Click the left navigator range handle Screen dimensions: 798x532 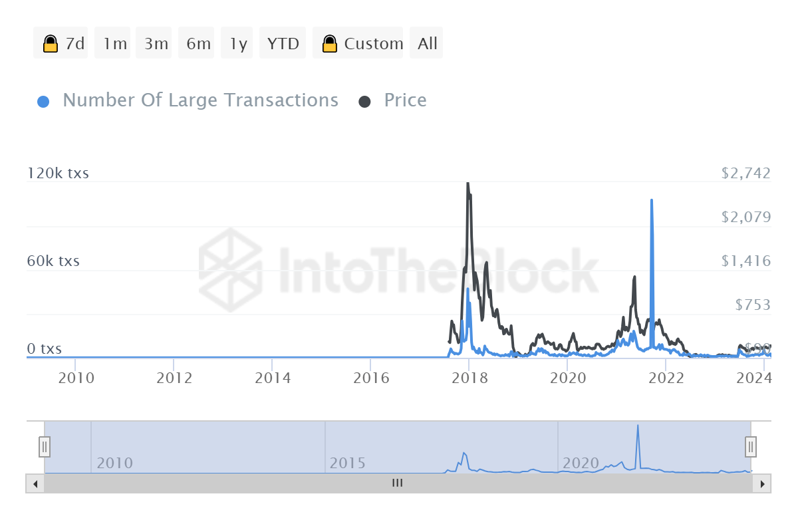(45, 446)
